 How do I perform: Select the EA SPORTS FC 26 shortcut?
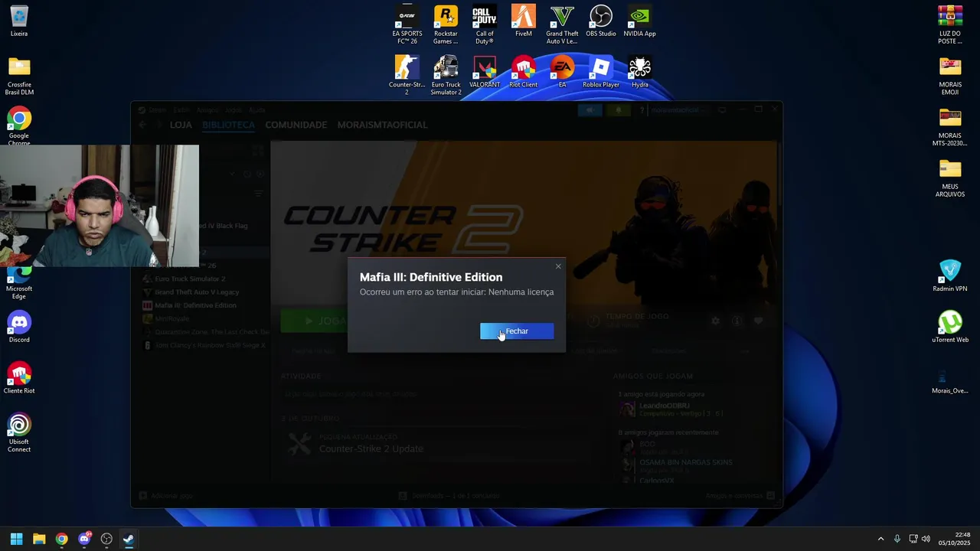coord(407,24)
